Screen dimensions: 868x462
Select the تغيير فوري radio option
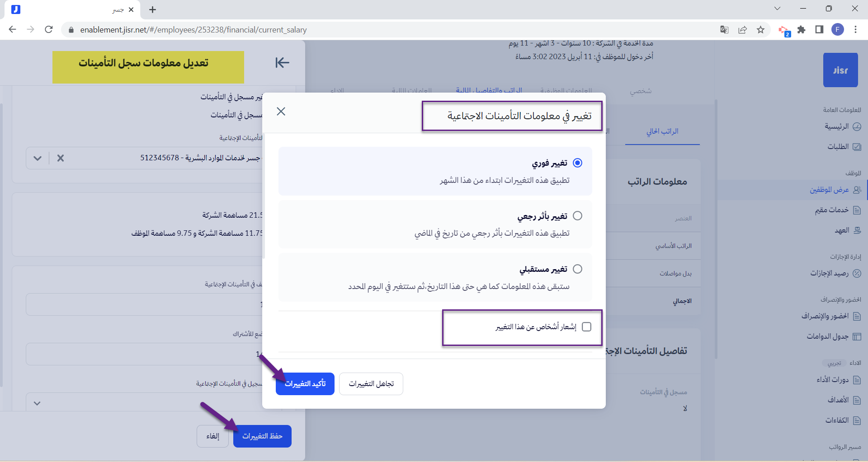coord(577,163)
